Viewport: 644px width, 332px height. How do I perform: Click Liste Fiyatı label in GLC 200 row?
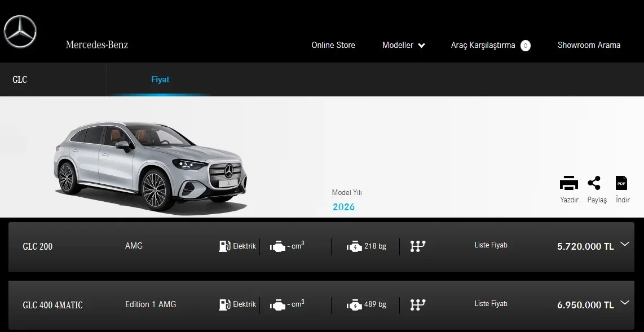[x=491, y=245]
